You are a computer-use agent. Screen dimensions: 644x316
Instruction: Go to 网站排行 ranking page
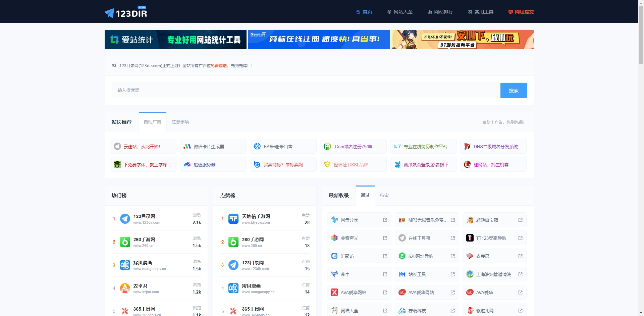coord(440,12)
